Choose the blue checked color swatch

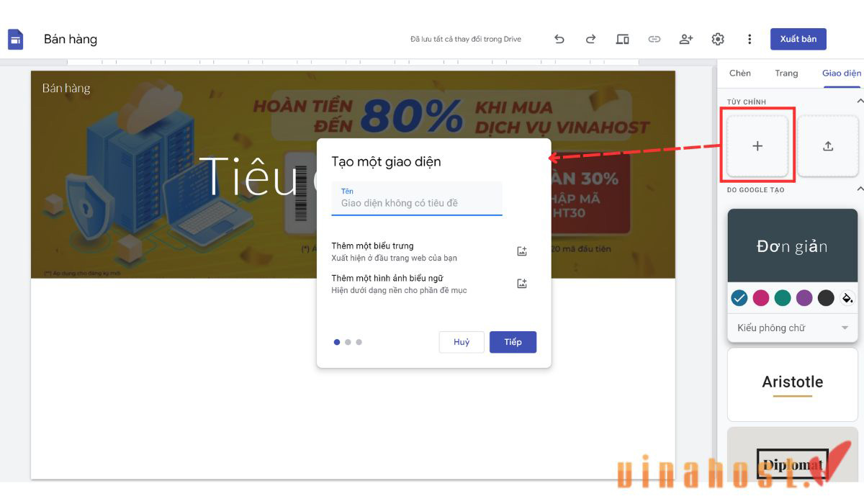pyautogui.click(x=739, y=298)
